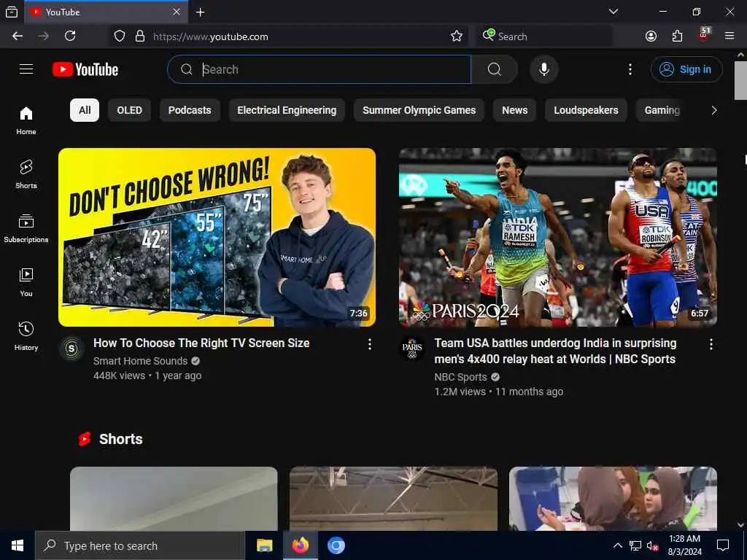The width and height of the screenshot is (747, 560).
Task: Go back with browser back arrow
Action: coord(18,36)
